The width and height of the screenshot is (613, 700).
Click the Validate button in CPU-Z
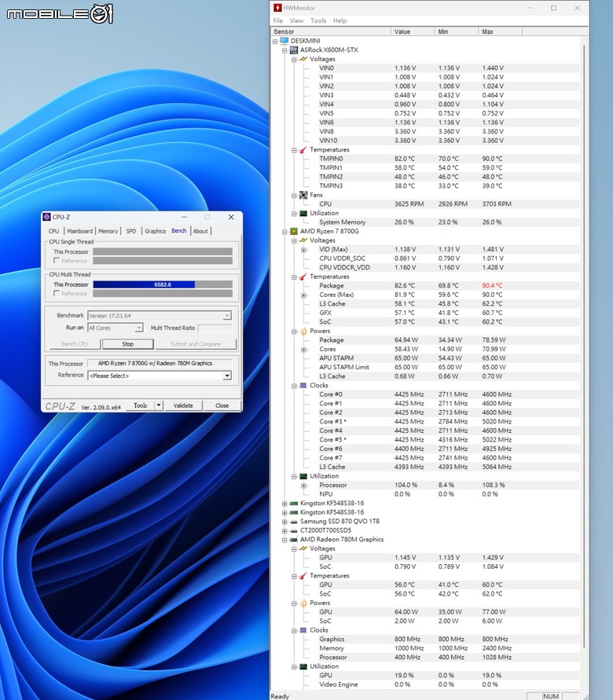[x=183, y=405]
